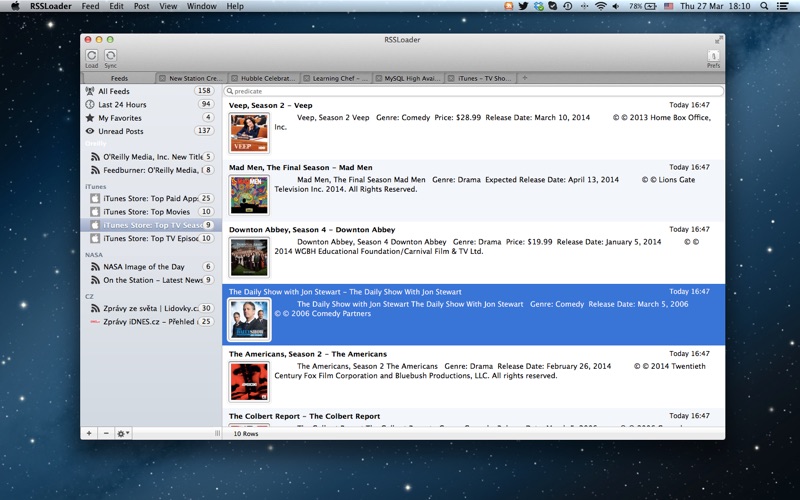The width and height of the screenshot is (800, 500).
Task: Select My Favorites in sidebar
Action: pos(120,118)
